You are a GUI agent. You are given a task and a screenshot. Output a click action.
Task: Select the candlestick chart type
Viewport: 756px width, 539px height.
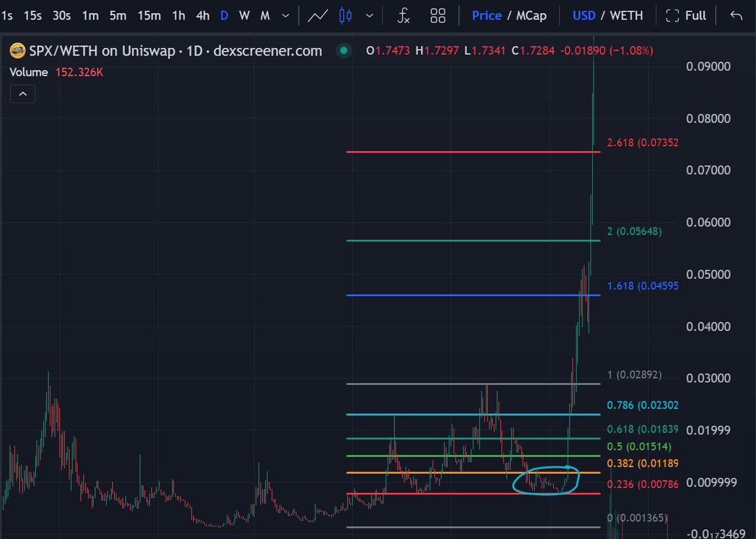coord(345,16)
